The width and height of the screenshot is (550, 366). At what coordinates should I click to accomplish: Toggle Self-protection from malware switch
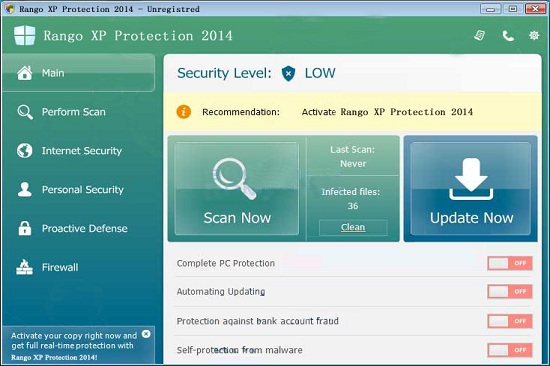point(510,350)
